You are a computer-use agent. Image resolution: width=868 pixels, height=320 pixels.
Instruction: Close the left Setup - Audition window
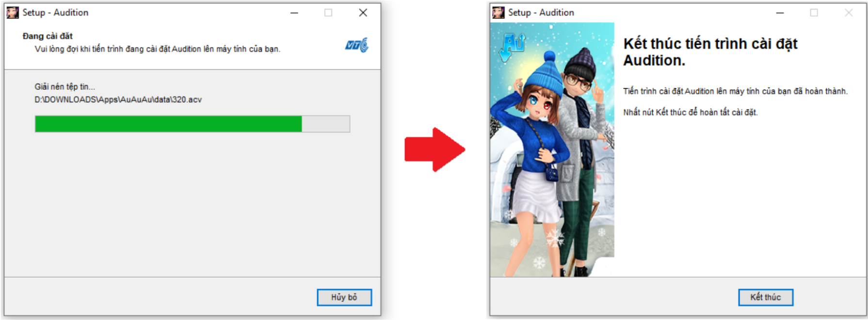tap(363, 13)
